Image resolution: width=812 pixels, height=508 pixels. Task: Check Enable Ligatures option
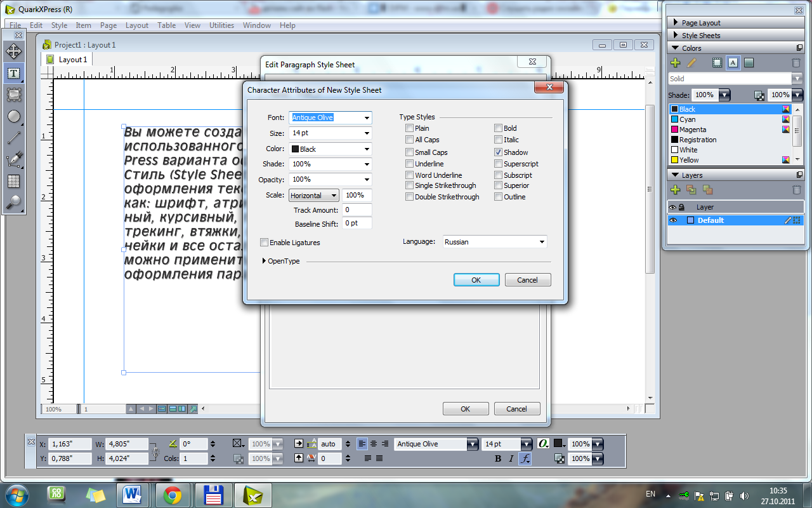point(264,243)
